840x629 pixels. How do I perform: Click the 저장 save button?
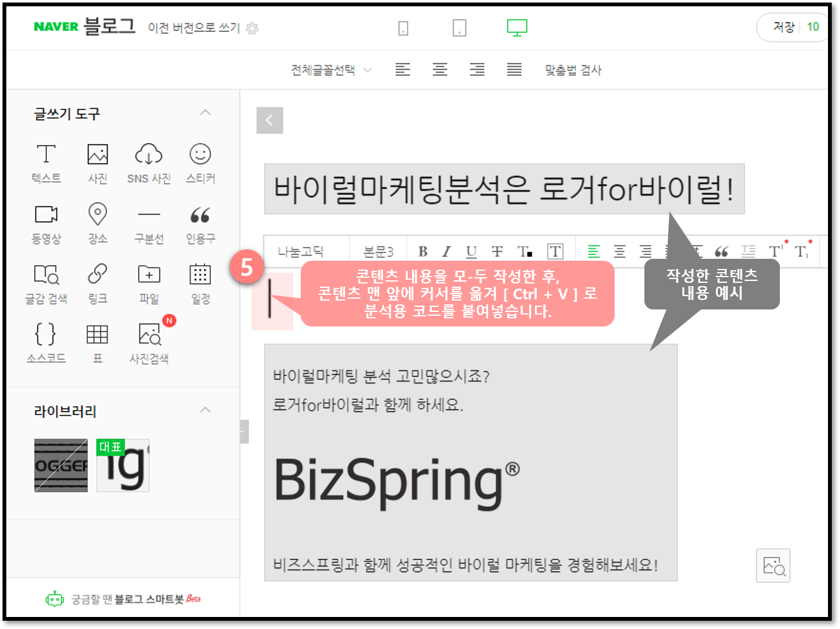784,27
